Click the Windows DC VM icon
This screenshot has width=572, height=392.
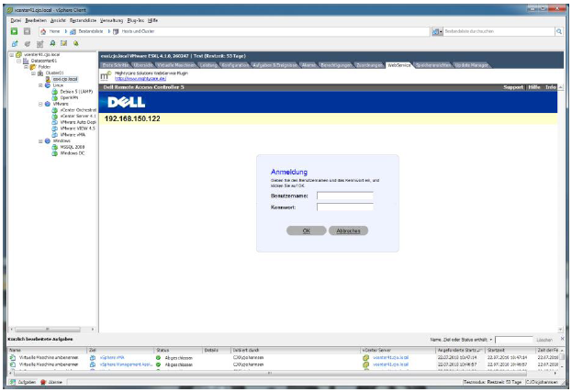pos(55,153)
